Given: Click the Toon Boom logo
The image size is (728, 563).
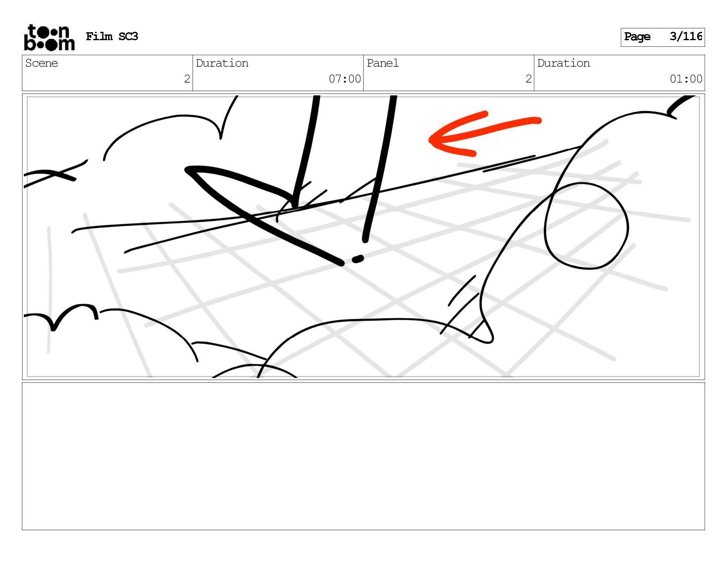Looking at the screenshot, I should click(x=49, y=38).
